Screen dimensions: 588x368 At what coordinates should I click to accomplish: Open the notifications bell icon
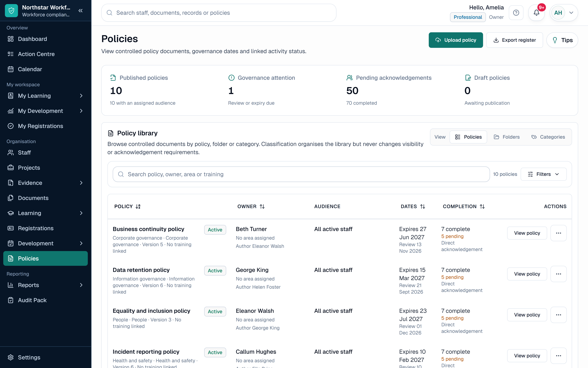(x=536, y=13)
